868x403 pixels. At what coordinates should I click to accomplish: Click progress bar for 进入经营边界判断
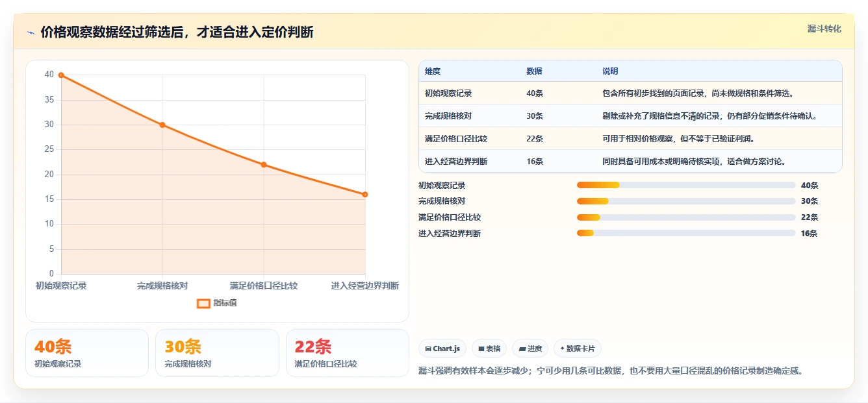[686, 233]
